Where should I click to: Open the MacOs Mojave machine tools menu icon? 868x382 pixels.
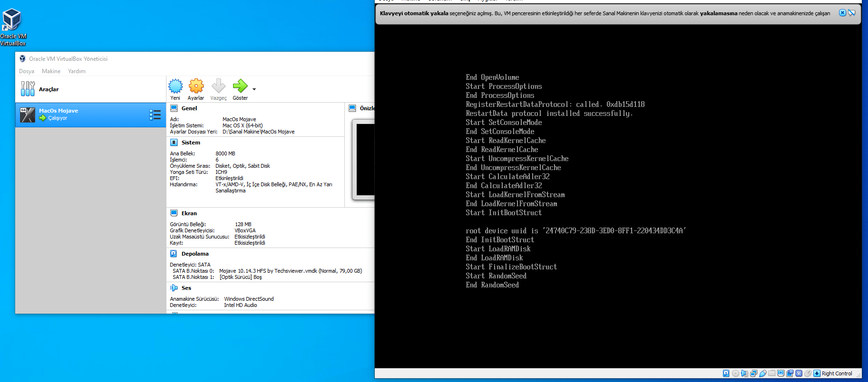[x=155, y=115]
